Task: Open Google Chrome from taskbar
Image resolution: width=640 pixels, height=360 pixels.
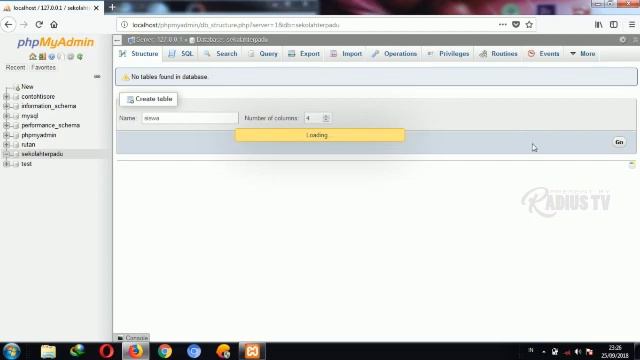Action: [165, 351]
